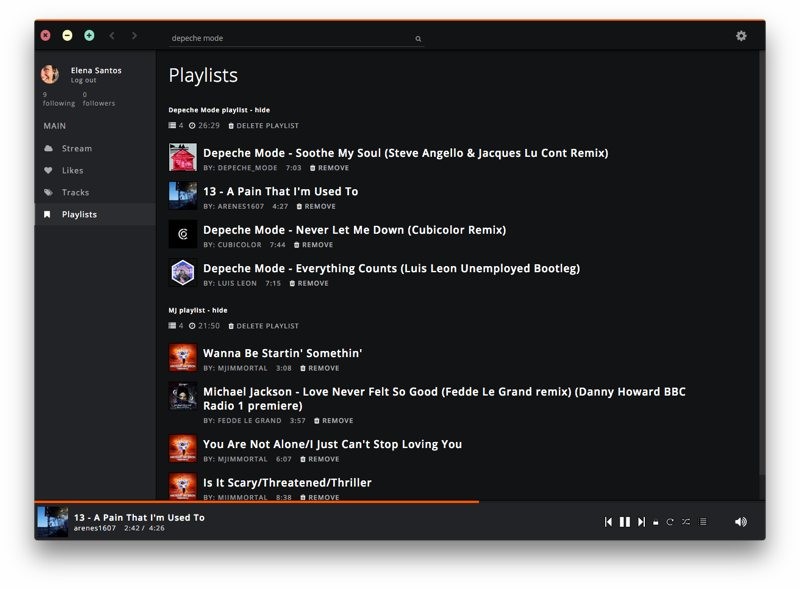
Task: Open the play queue icon
Action: click(703, 521)
